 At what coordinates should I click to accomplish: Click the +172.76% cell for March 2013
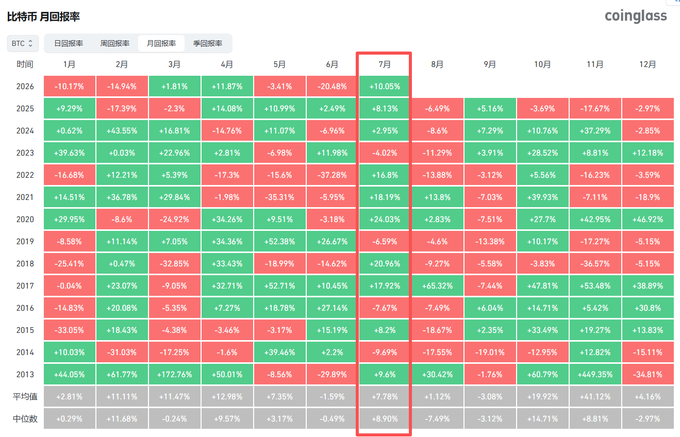click(174, 374)
